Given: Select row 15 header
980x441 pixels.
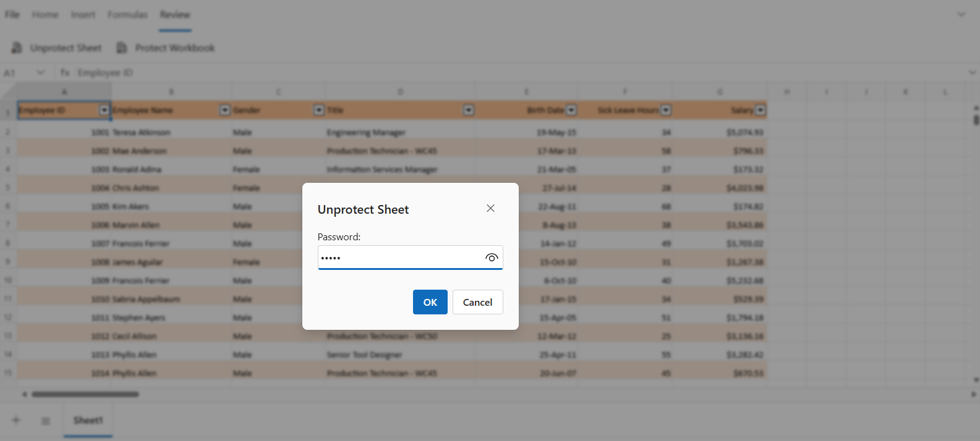Looking at the screenshot, I should coord(8,372).
